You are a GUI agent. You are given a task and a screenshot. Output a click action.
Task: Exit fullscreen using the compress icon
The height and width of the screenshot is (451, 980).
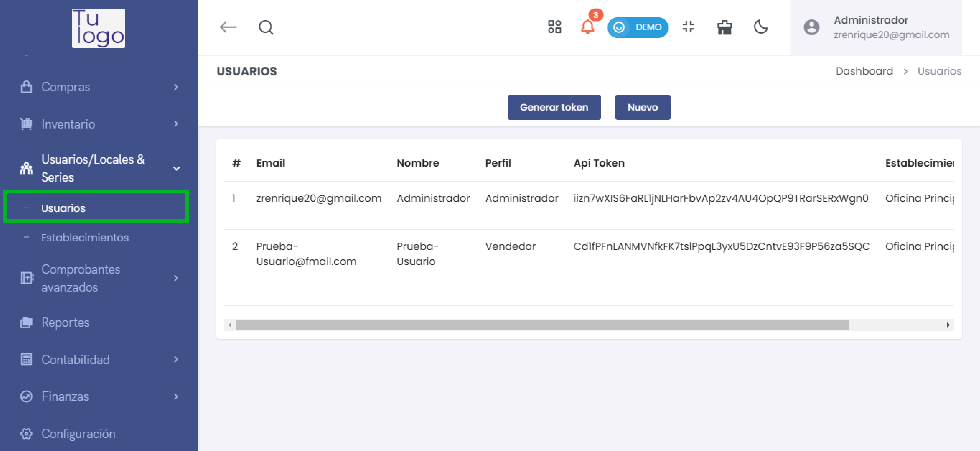pyautogui.click(x=688, y=27)
